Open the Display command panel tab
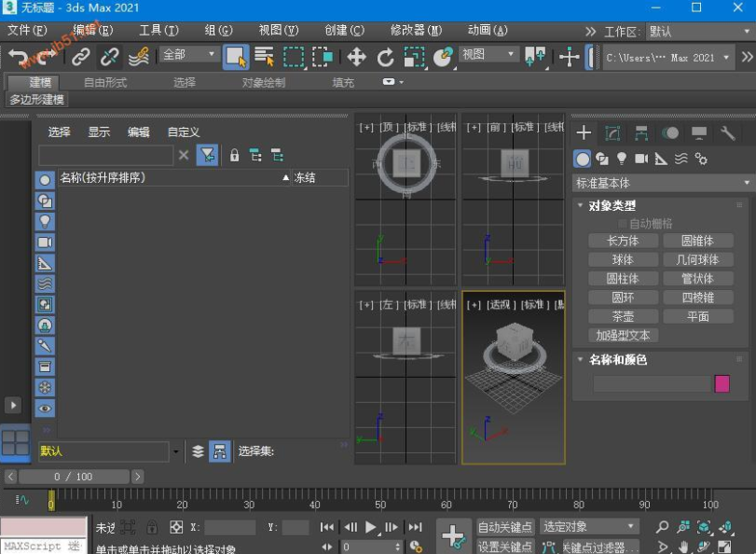The height and width of the screenshot is (554, 756). 698,132
